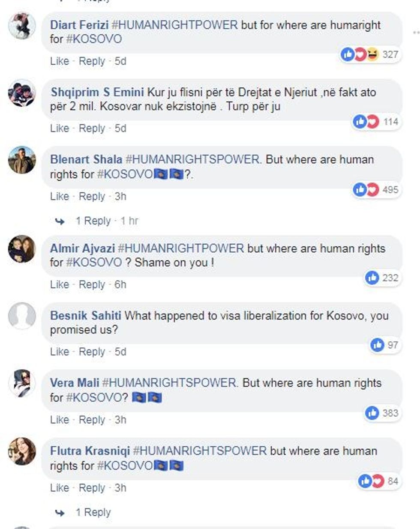Open Flutra Krasniqi's profile name link
Screen dimensions: 420x529
pos(90,451)
